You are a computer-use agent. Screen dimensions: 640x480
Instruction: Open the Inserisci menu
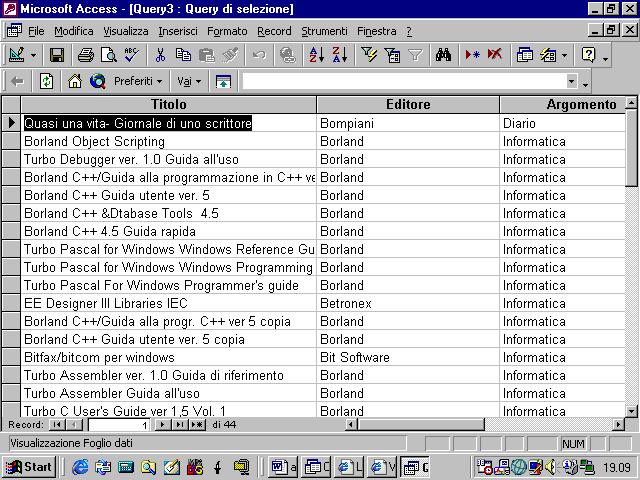pyautogui.click(x=178, y=31)
